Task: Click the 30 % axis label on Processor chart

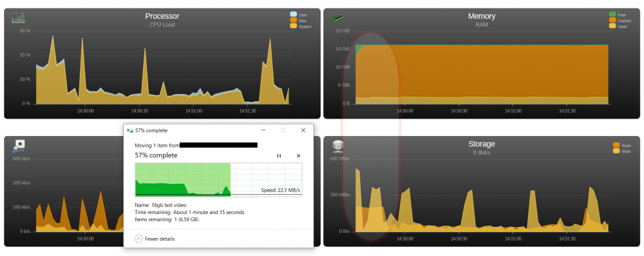Action: coord(24,31)
